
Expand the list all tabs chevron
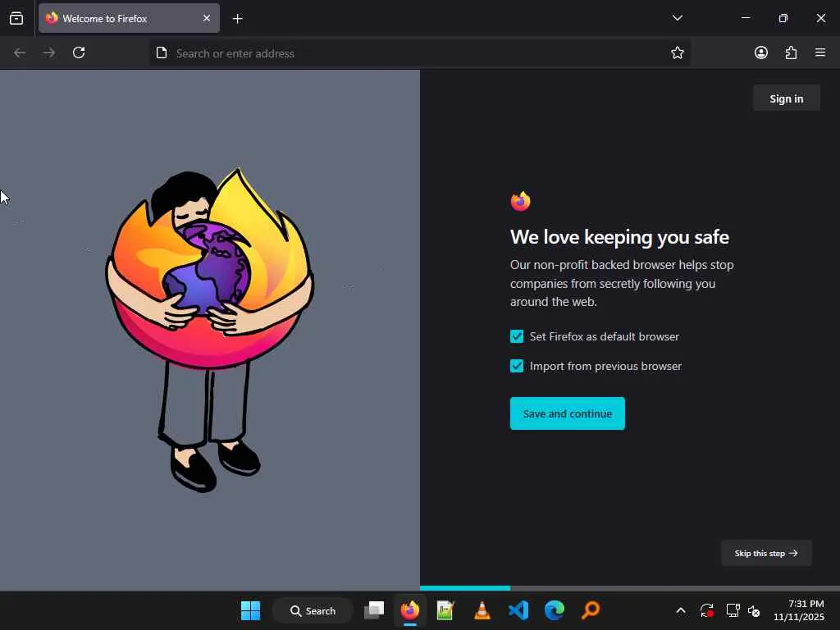click(677, 18)
